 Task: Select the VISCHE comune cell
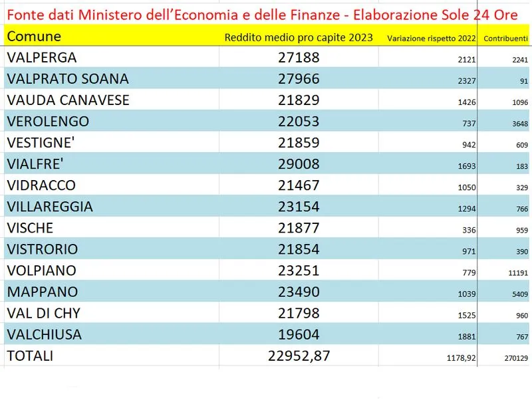click(x=31, y=228)
